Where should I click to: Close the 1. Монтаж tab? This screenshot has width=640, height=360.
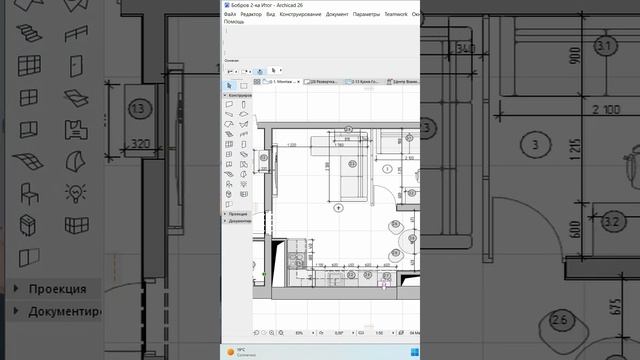298,82
